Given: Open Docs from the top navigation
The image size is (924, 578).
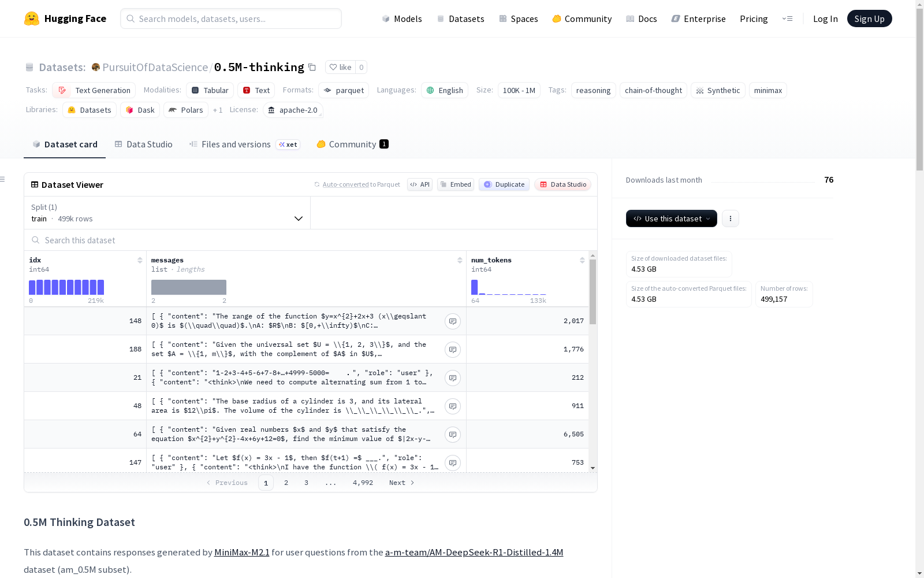Looking at the screenshot, I should tap(642, 18).
